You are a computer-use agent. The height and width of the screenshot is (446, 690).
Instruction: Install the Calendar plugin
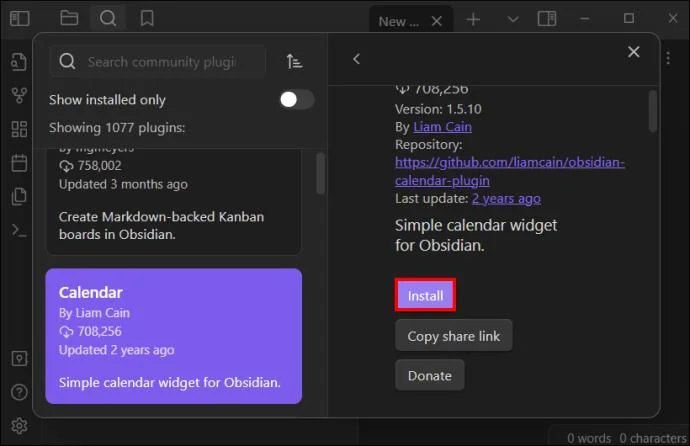425,295
